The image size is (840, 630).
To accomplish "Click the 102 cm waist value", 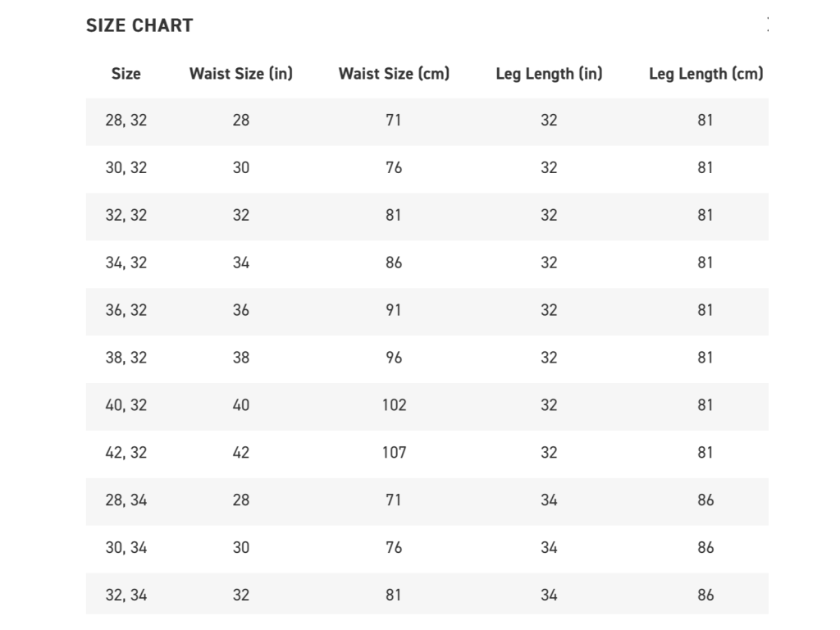I will coord(394,405).
